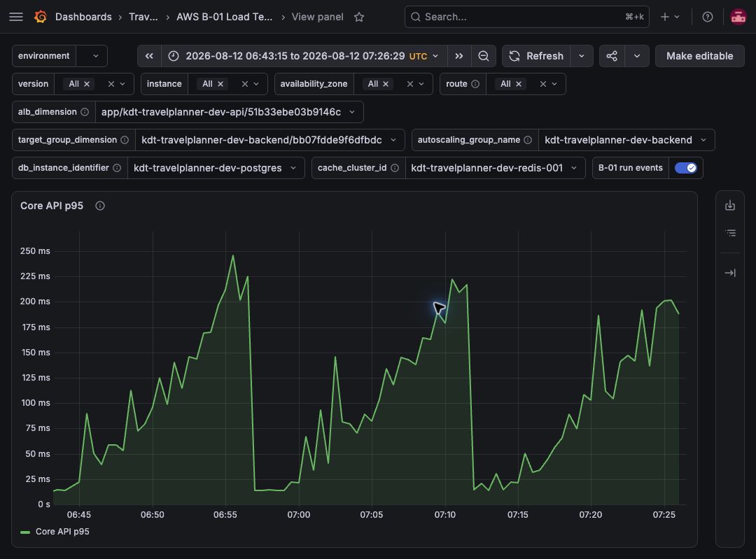Toggle Core API p95 legend series

(x=62, y=532)
